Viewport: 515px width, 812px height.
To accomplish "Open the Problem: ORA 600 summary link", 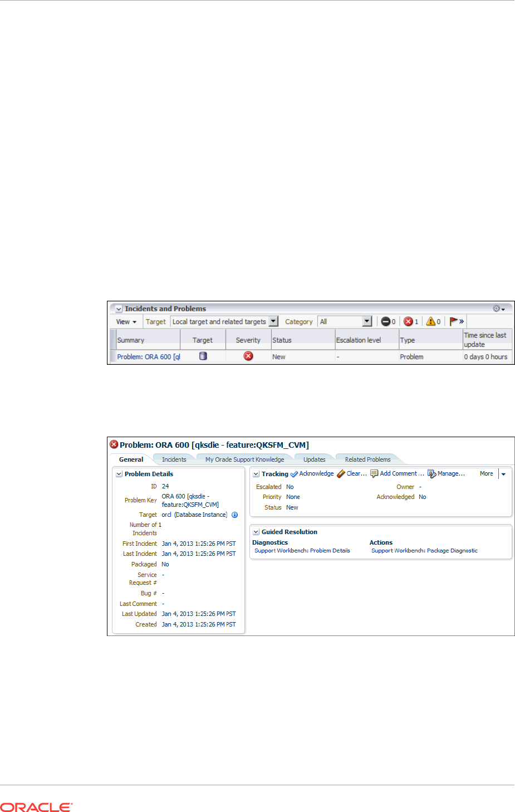I will coord(149,357).
